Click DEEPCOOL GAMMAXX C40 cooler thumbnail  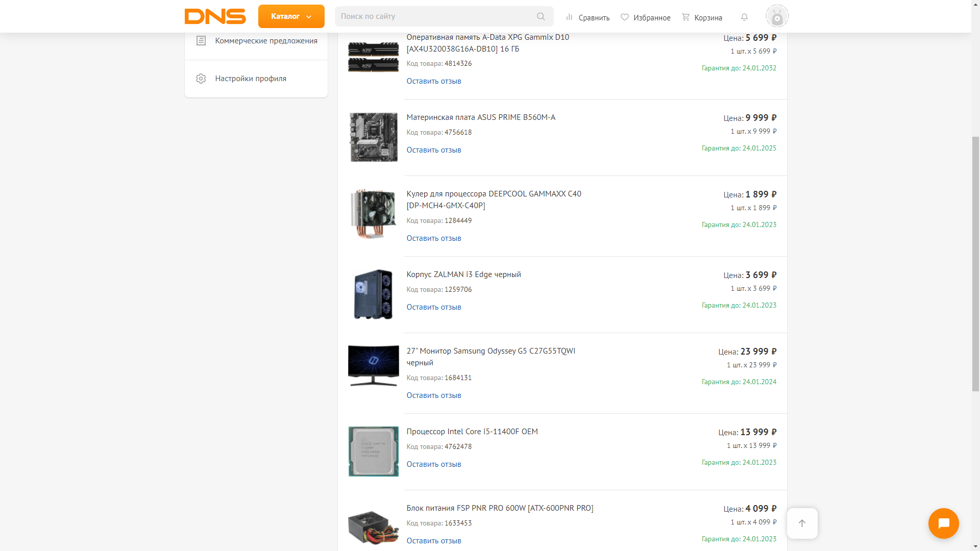[x=373, y=214]
